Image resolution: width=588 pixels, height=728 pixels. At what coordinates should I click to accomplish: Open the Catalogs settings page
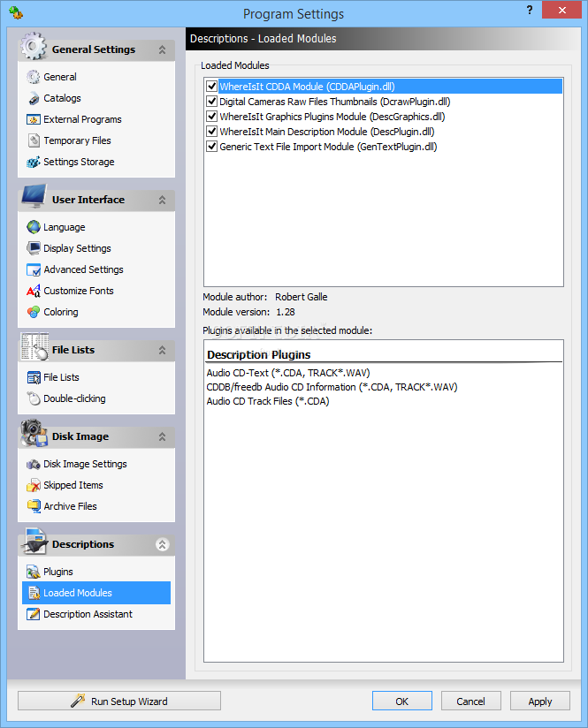[62, 98]
